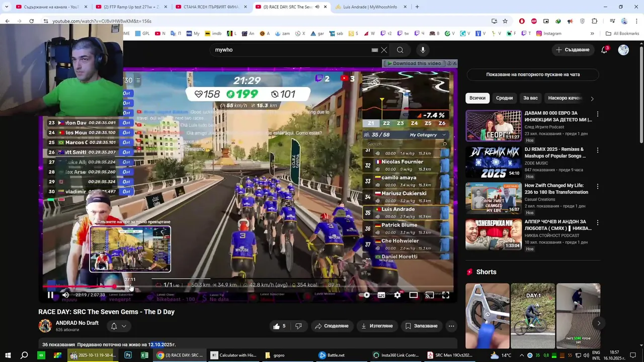Open the DJ REMIX 2025 video thumbnail

coord(494,162)
